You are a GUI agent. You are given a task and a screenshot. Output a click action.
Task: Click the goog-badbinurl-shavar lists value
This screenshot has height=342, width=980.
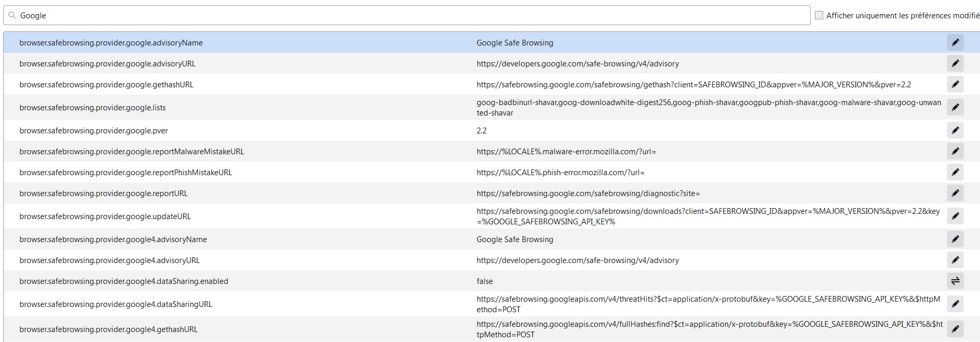tap(709, 108)
